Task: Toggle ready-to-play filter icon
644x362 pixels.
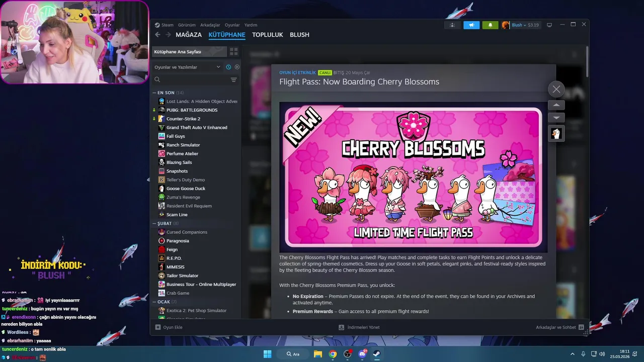Action: click(237, 67)
